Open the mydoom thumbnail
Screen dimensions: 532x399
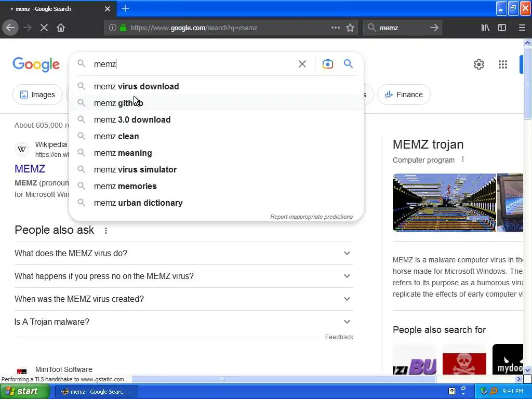508,360
